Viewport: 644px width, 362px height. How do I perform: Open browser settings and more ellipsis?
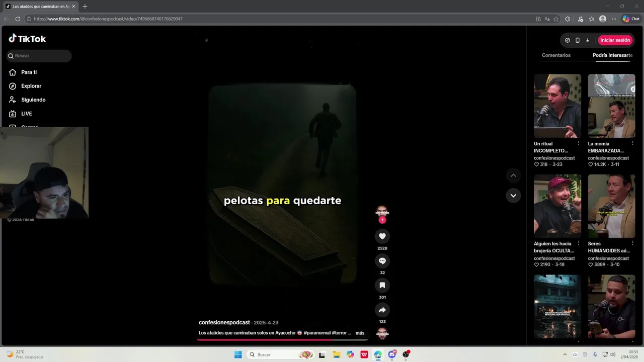tap(614, 19)
